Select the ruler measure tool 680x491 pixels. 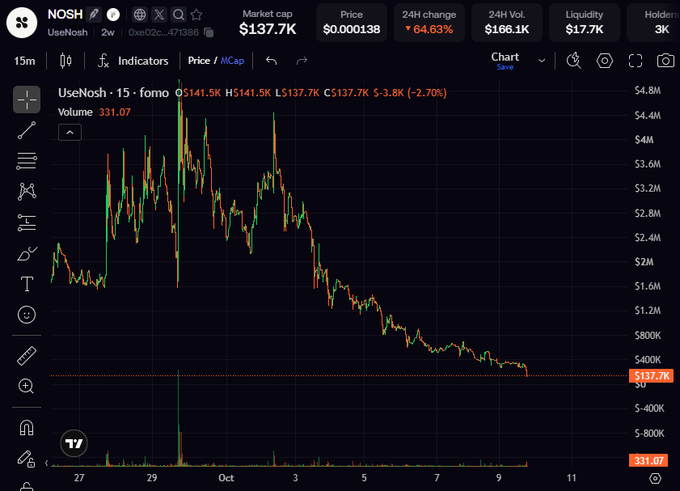pyautogui.click(x=26, y=356)
